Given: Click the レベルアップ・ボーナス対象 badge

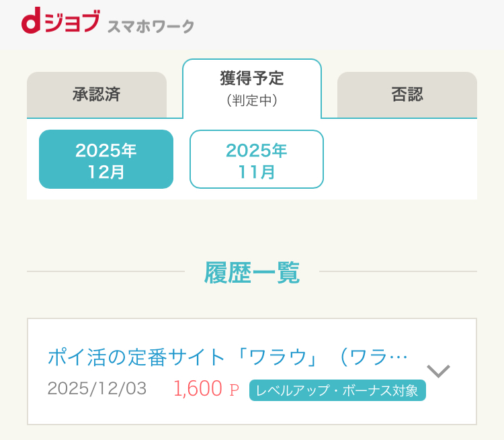Looking at the screenshot, I should [x=337, y=390].
